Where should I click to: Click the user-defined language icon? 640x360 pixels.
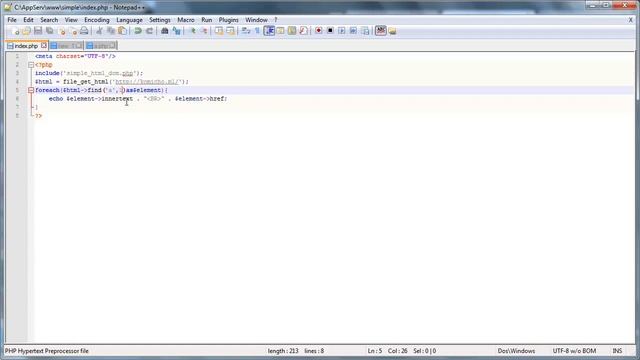click(280, 31)
